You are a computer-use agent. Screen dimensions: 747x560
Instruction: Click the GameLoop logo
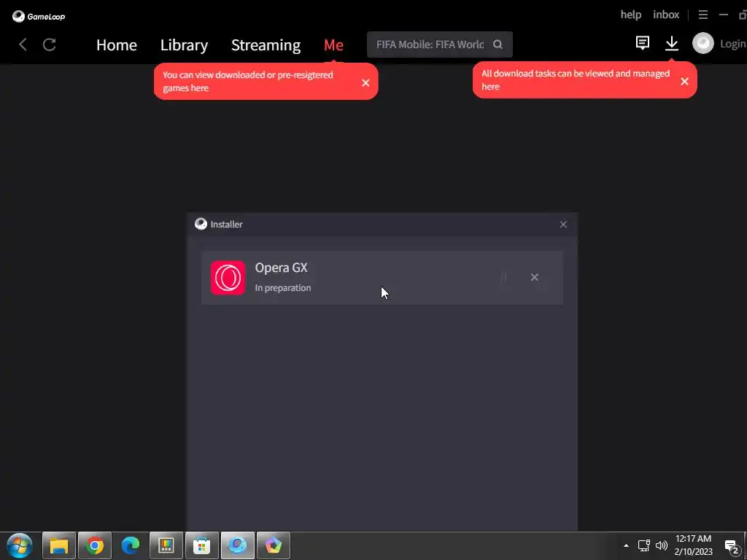tap(38, 16)
